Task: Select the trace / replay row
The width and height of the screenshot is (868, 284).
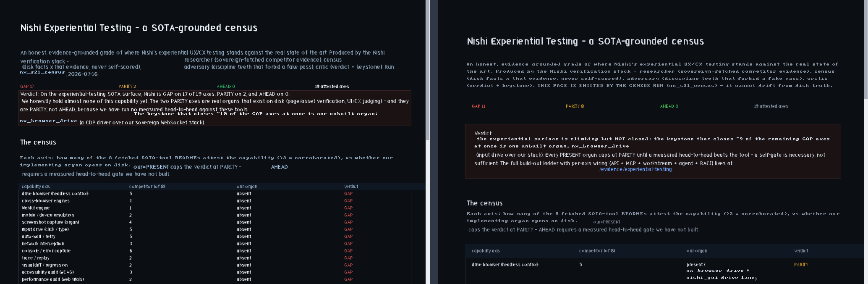Action: [215, 258]
